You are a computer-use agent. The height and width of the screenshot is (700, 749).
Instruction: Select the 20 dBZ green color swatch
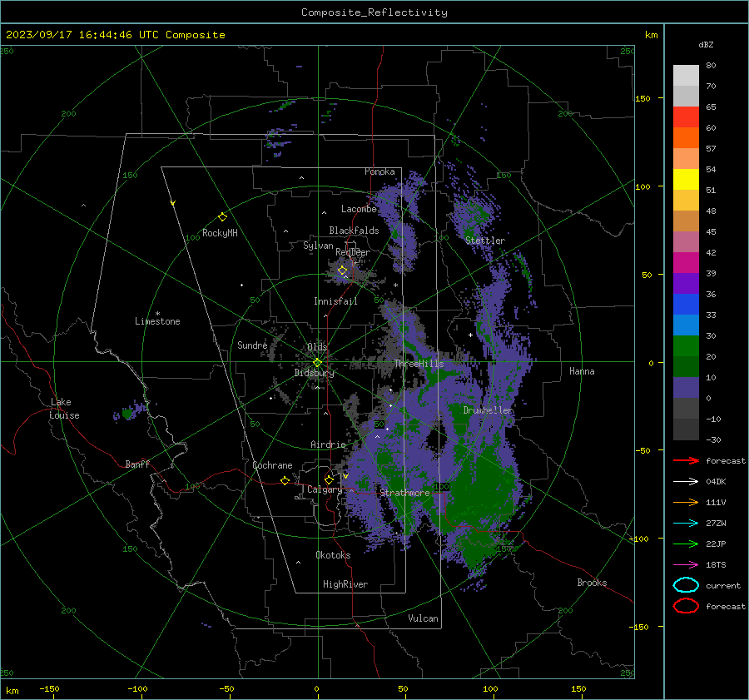tap(686, 366)
